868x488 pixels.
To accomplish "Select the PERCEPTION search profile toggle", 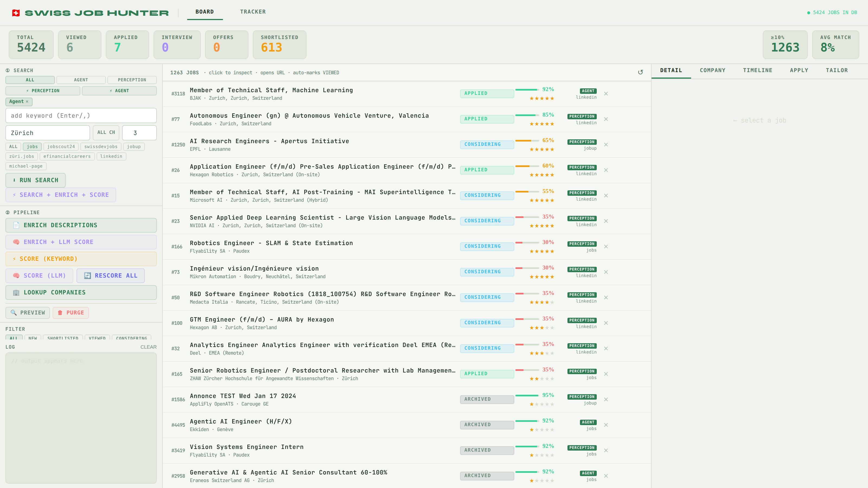I will click(132, 80).
